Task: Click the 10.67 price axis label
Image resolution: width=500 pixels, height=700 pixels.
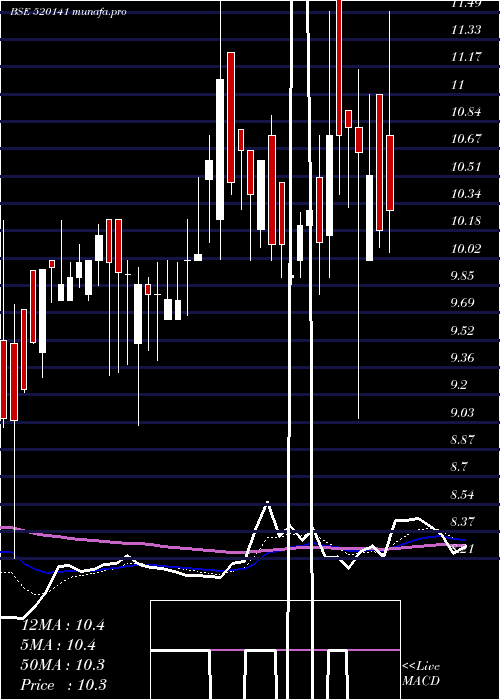Action: (466, 139)
